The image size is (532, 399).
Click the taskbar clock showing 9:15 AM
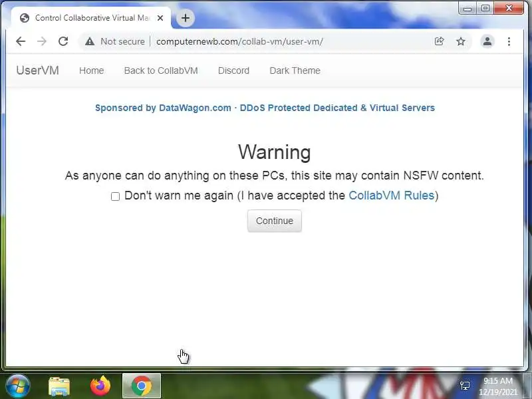click(x=497, y=386)
